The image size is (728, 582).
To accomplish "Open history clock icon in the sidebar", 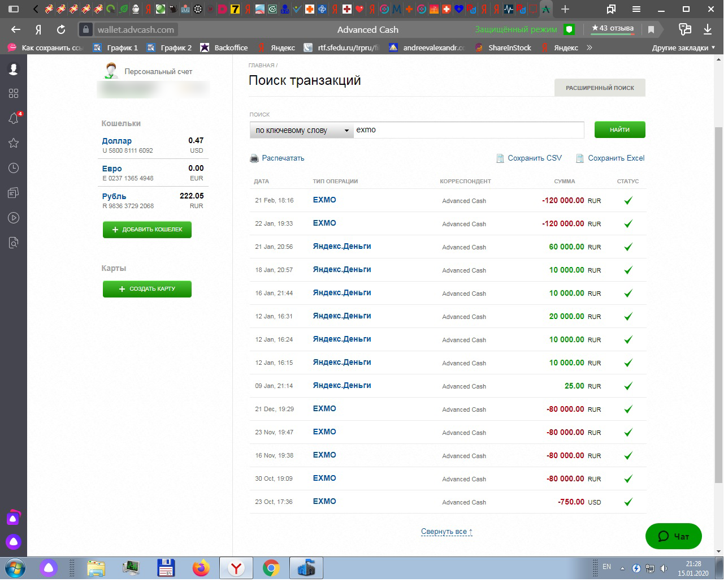I will click(x=14, y=168).
